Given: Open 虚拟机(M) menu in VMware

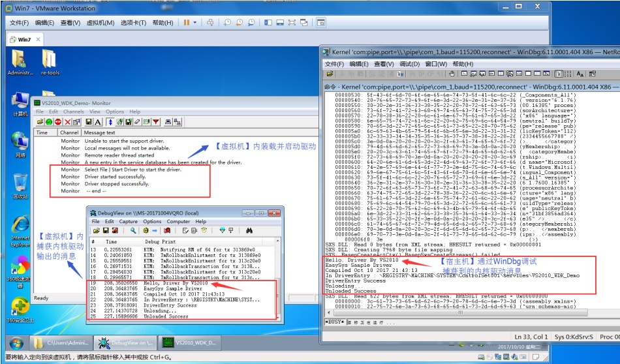Looking at the screenshot, I should point(101,23).
